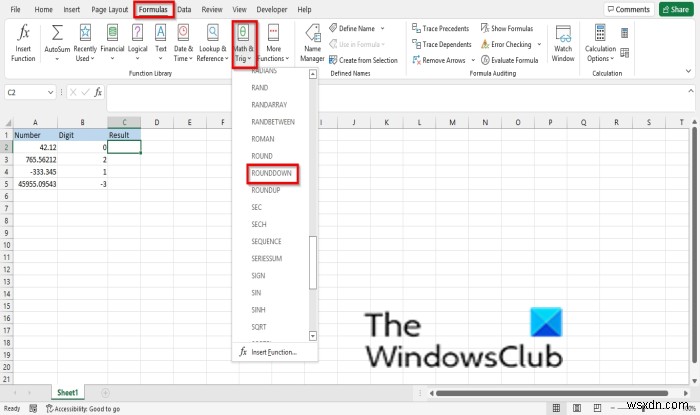Click the Result header cell
The image size is (700, 415).
click(x=124, y=135)
